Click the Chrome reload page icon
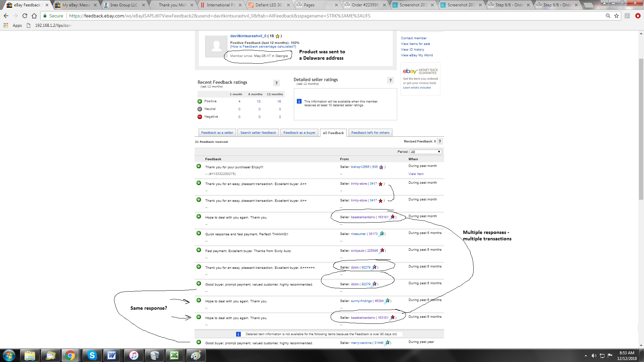644x362 pixels. pyautogui.click(x=25, y=16)
